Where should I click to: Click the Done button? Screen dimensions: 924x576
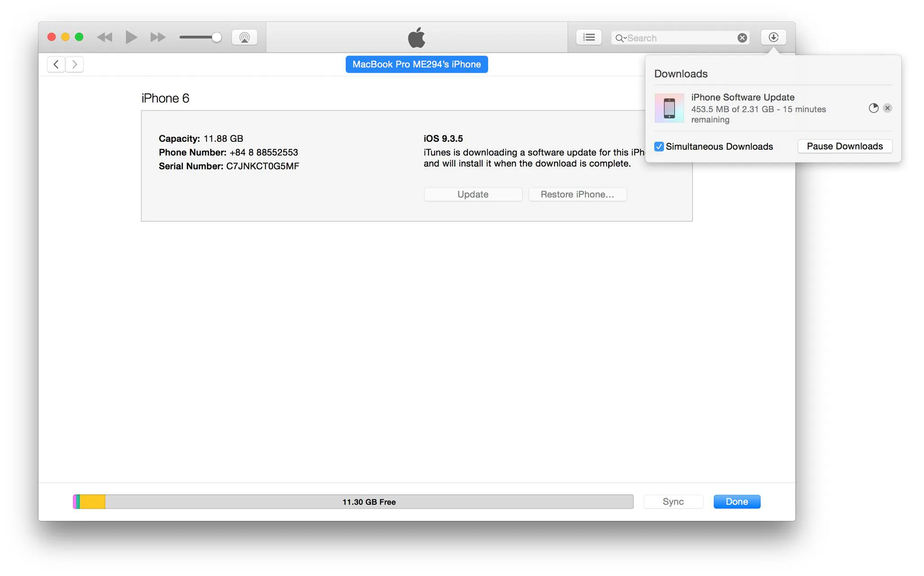pos(737,502)
